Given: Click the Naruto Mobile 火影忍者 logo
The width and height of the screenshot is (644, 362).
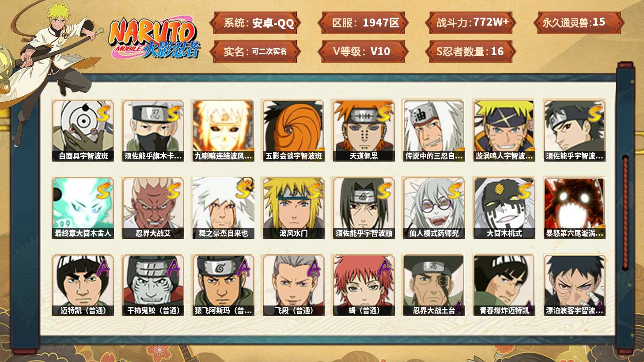Looking at the screenshot, I should coord(155,38).
